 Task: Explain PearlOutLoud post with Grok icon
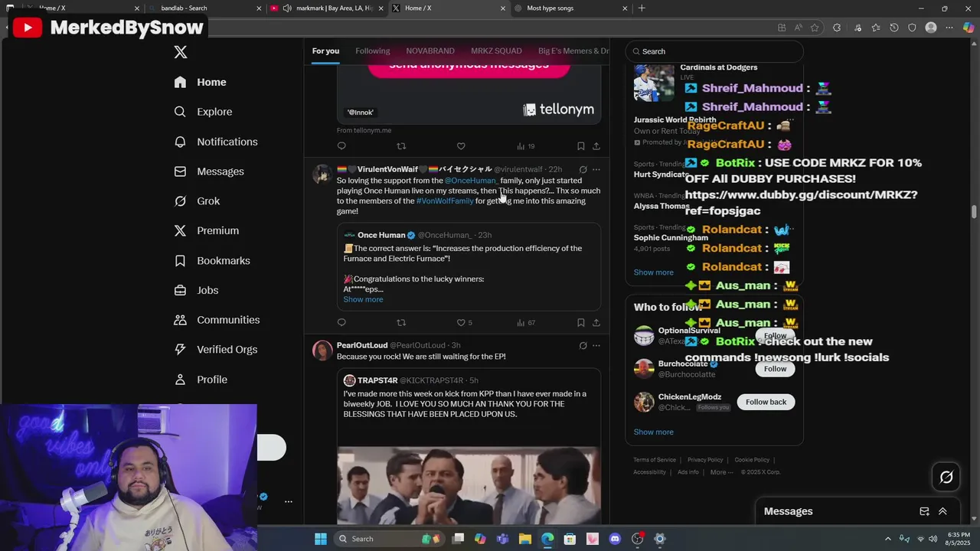pos(583,346)
